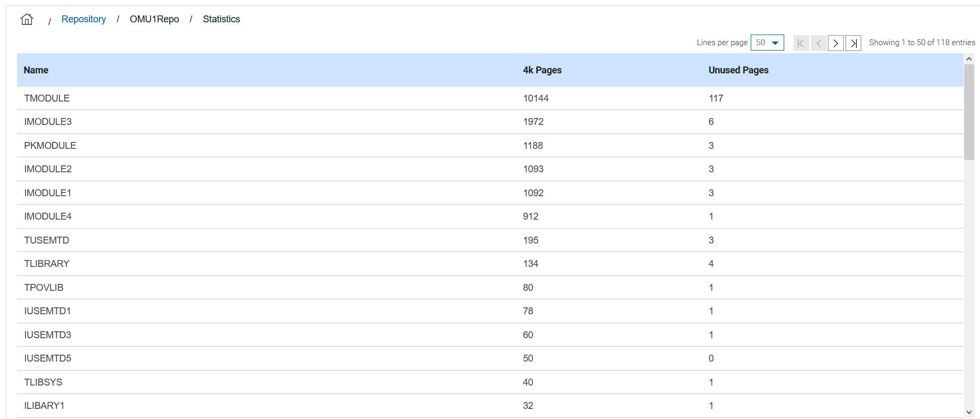Click the home icon in breadcrumb

pos(27,20)
